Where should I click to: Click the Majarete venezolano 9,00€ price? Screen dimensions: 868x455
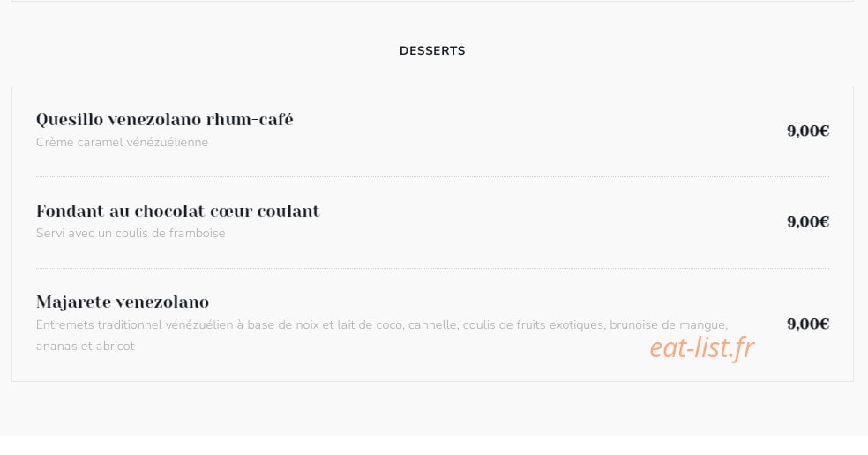pyautogui.click(x=808, y=324)
